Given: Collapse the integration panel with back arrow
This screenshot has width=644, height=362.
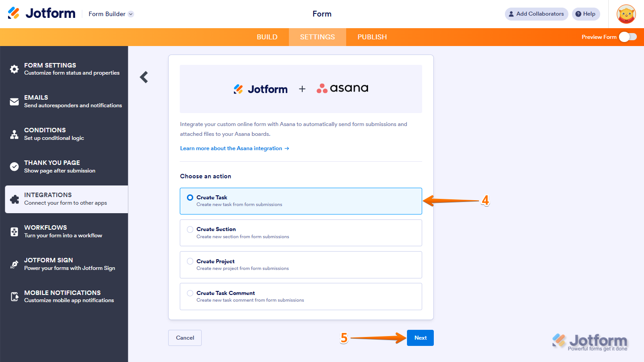Looking at the screenshot, I should pyautogui.click(x=144, y=77).
